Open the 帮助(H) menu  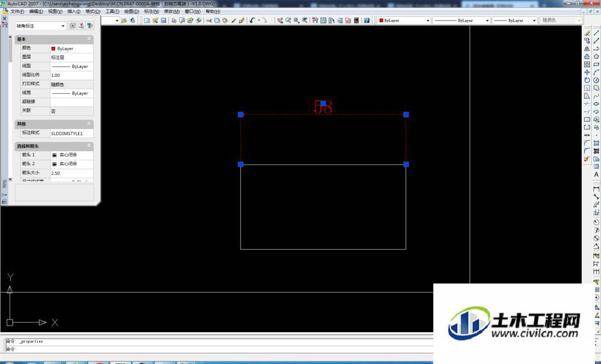tap(213, 11)
